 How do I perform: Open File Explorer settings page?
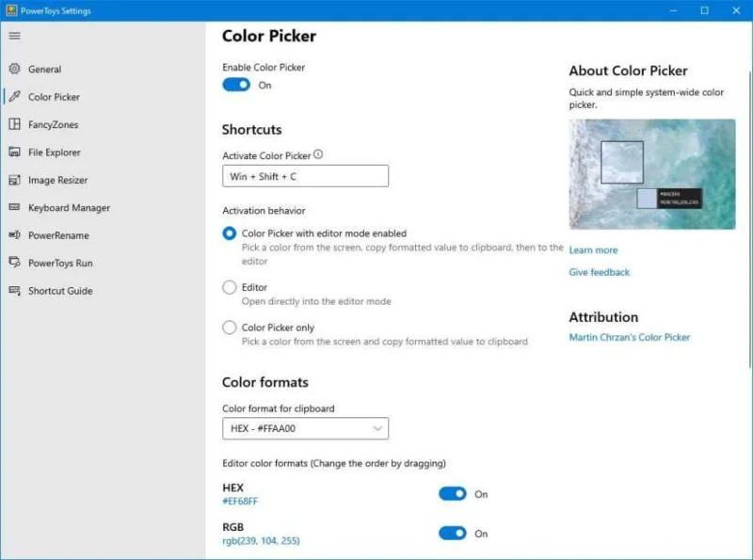pyautogui.click(x=55, y=152)
